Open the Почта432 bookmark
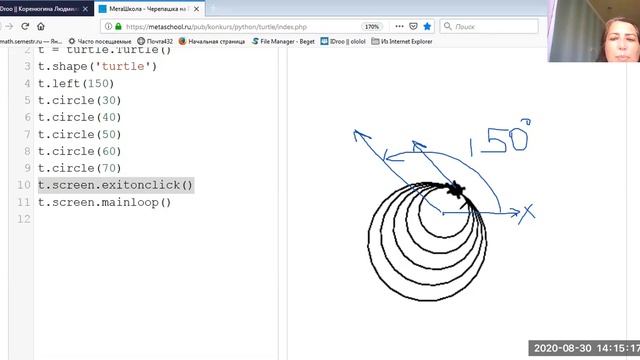The width and height of the screenshot is (640, 360). 155,41
